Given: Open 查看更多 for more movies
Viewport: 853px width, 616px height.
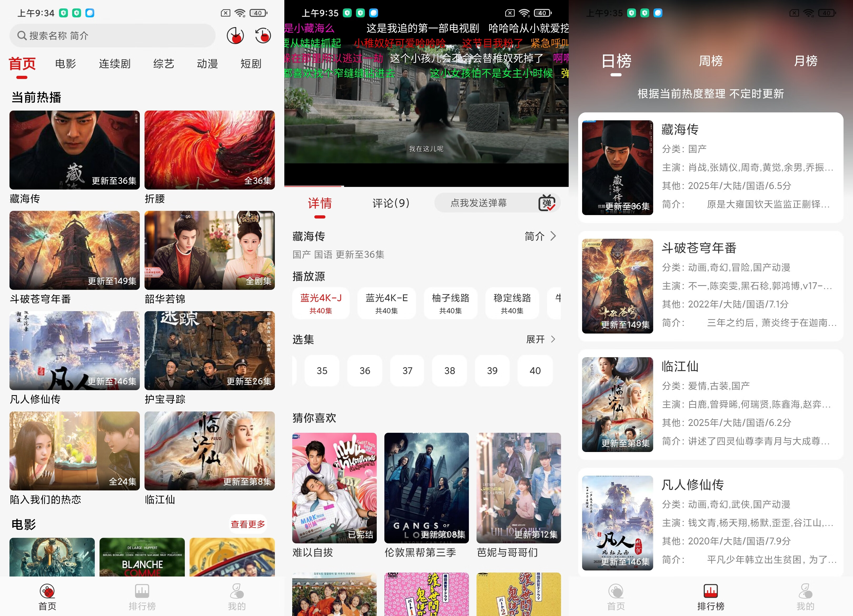Looking at the screenshot, I should (x=247, y=524).
